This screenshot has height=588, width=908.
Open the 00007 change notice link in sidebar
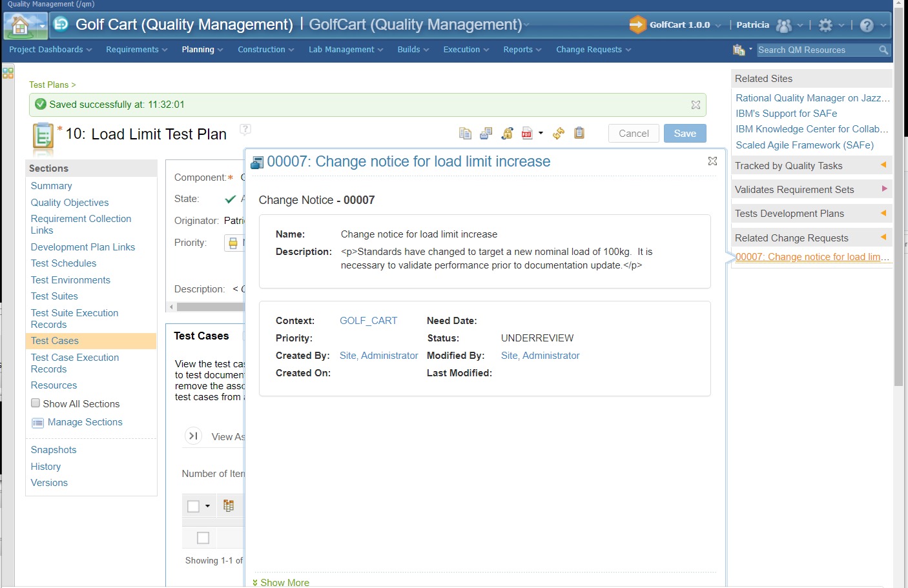click(x=812, y=257)
